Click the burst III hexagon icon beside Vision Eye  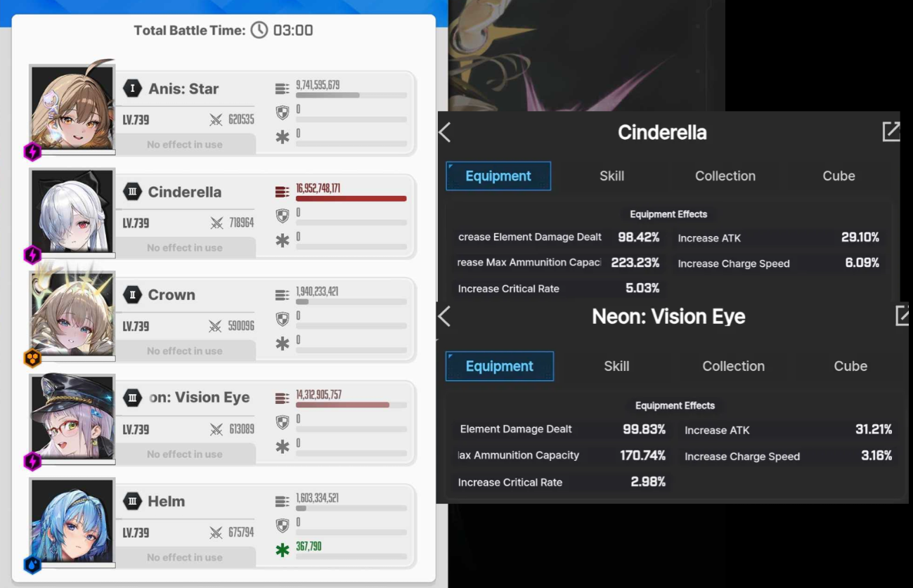pos(132,398)
